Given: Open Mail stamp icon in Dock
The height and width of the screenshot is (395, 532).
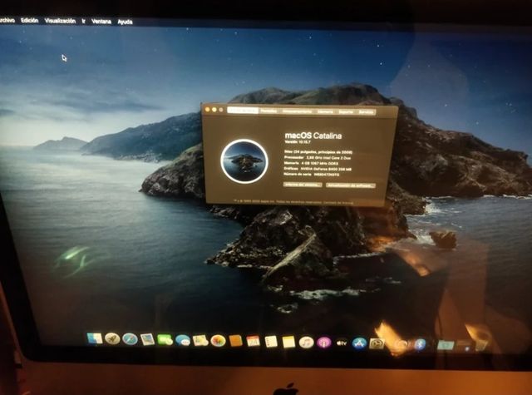Looking at the screenshot, I should point(147,339).
